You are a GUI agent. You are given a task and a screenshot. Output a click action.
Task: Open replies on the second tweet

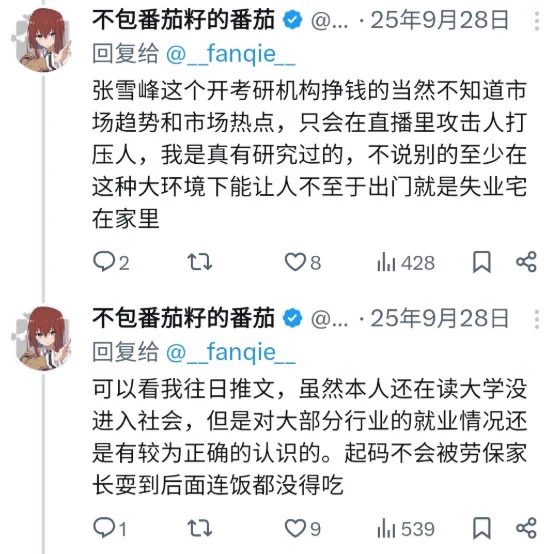click(110, 528)
